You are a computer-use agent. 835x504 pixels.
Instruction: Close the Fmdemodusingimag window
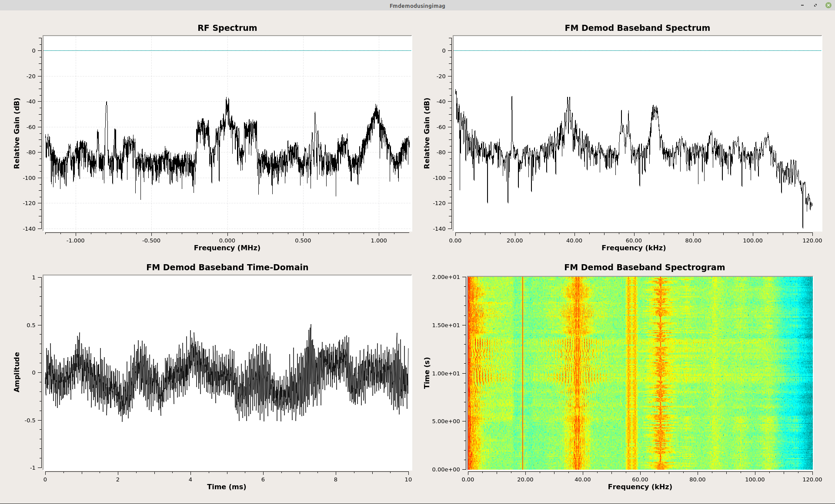[x=828, y=5]
